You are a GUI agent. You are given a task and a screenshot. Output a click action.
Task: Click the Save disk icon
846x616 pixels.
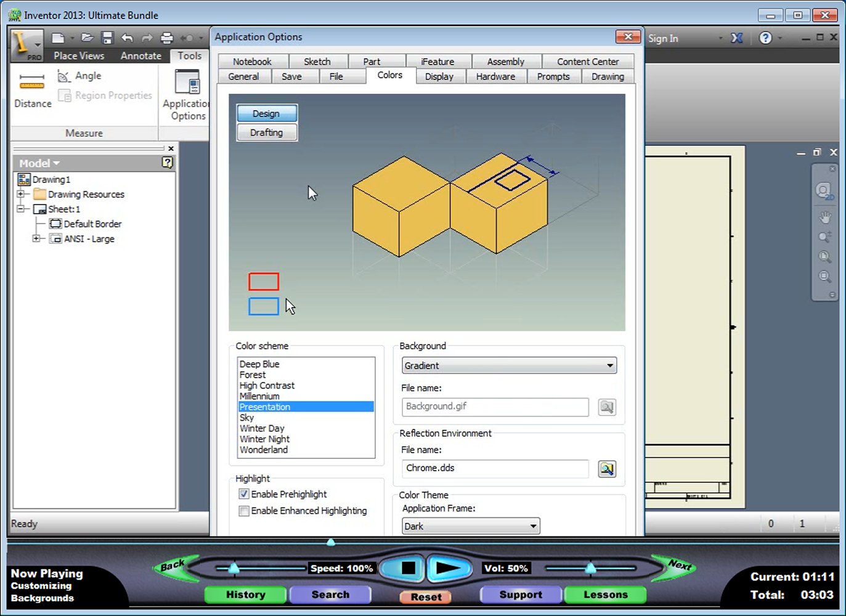[107, 38]
